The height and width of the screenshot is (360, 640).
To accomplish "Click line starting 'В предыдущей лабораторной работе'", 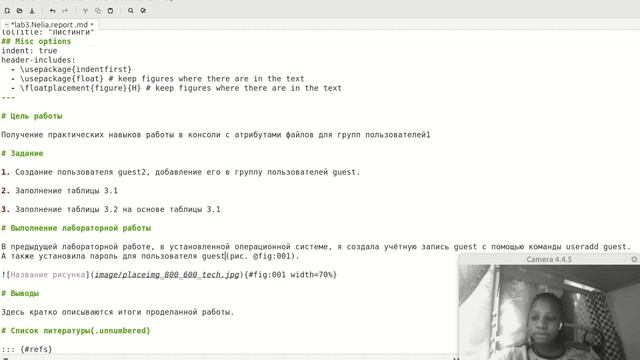I will pyautogui.click(x=316, y=247).
